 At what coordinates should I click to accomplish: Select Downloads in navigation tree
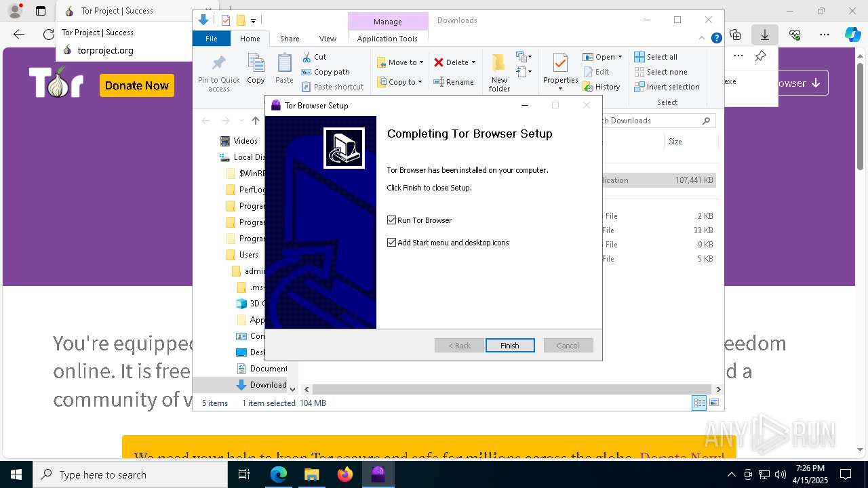pos(261,385)
